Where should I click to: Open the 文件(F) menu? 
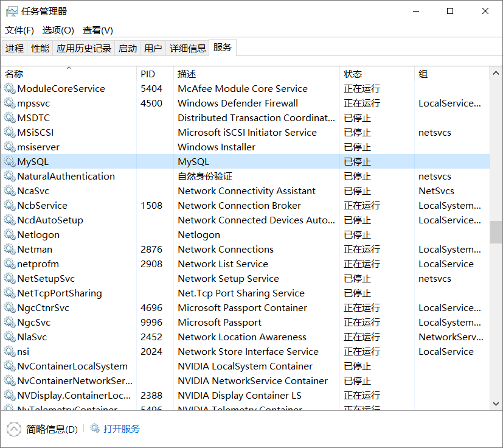point(19,30)
